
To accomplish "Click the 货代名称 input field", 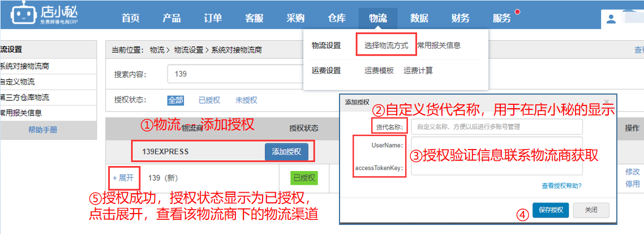I will point(497,127).
